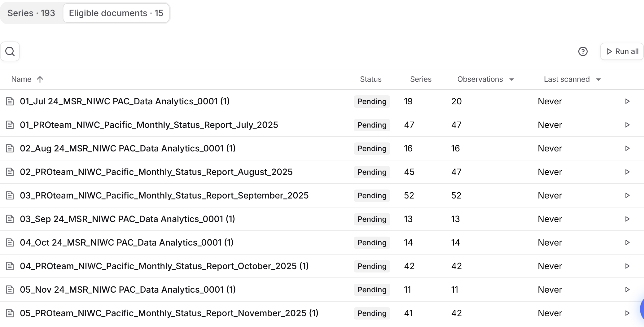The height and width of the screenshot is (327, 644).
Task: Click the Run all button
Action: (x=622, y=51)
